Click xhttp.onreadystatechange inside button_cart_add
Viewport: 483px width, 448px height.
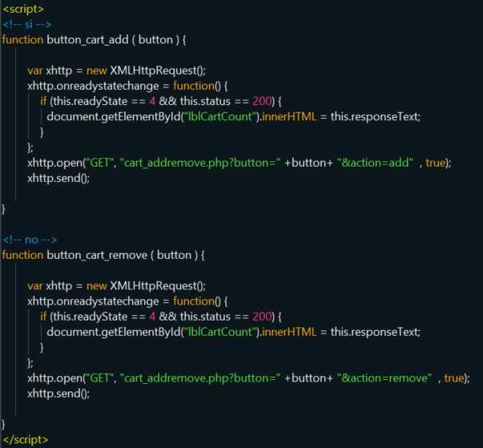coord(93,87)
